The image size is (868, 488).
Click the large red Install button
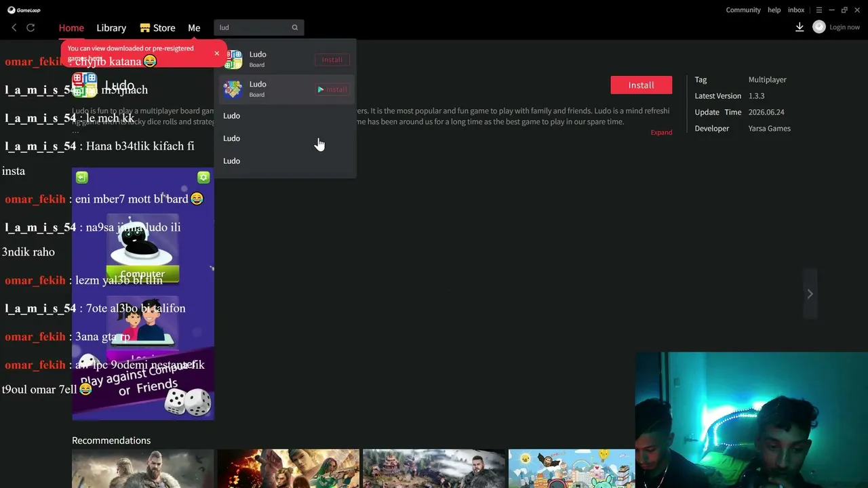tap(641, 85)
